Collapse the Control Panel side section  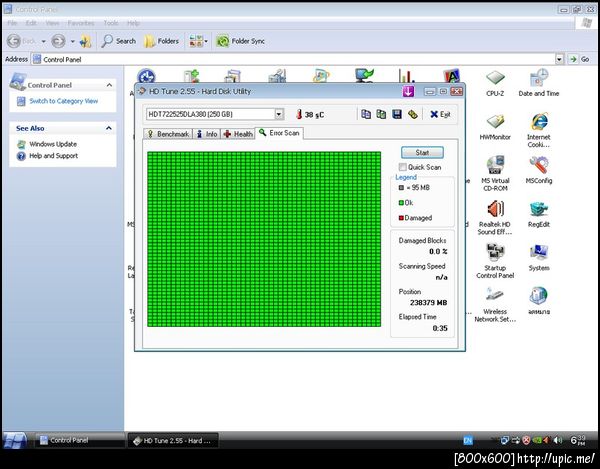[109, 85]
